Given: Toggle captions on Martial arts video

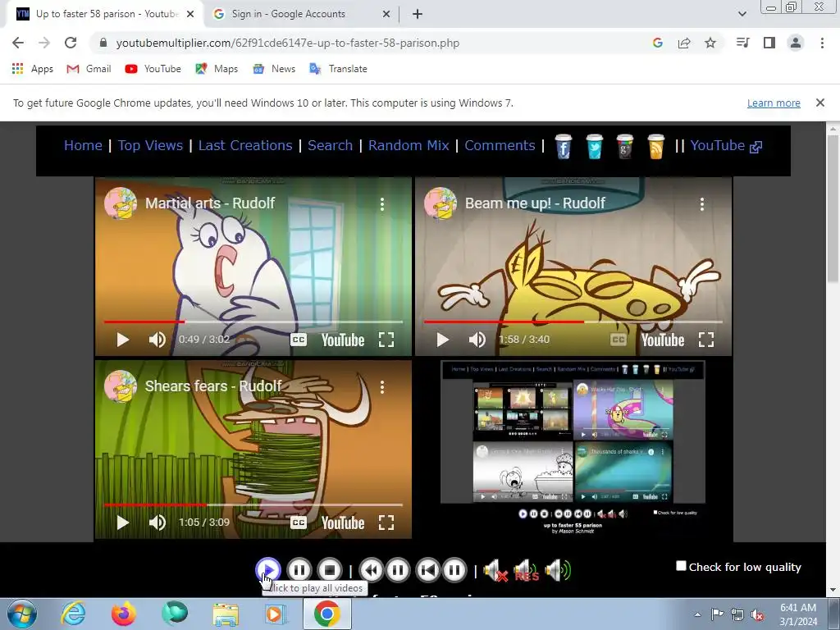Looking at the screenshot, I should (299, 340).
